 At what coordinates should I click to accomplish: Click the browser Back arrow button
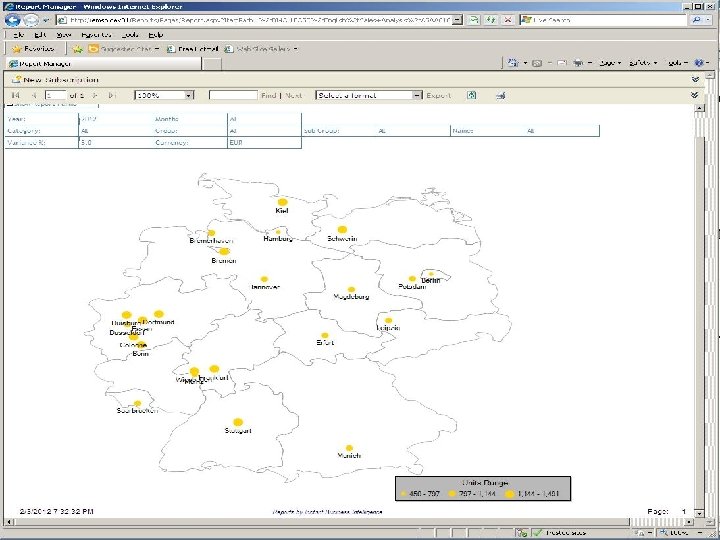tap(15, 19)
